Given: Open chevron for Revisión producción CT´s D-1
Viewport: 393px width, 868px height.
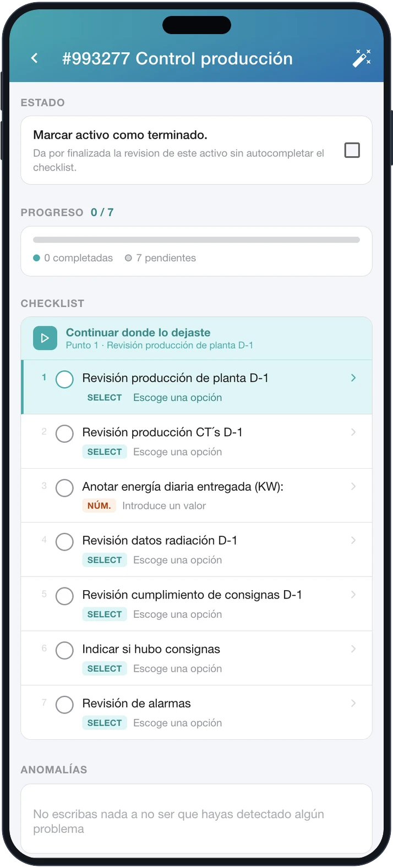Looking at the screenshot, I should (x=353, y=432).
